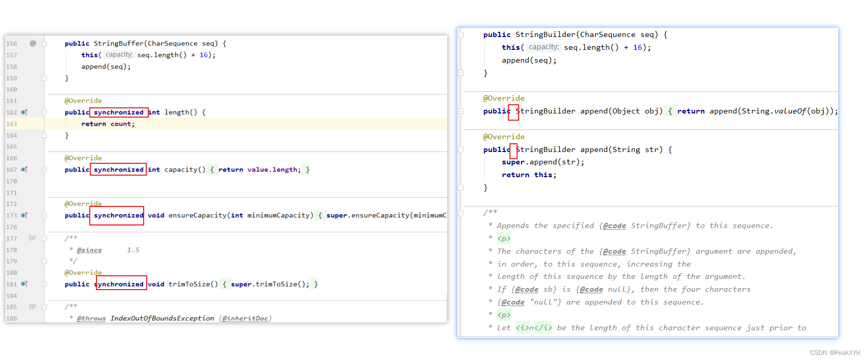Click 'synchronized' keyword on the capacity() line
The height and width of the screenshot is (360, 868).
pyautogui.click(x=119, y=169)
